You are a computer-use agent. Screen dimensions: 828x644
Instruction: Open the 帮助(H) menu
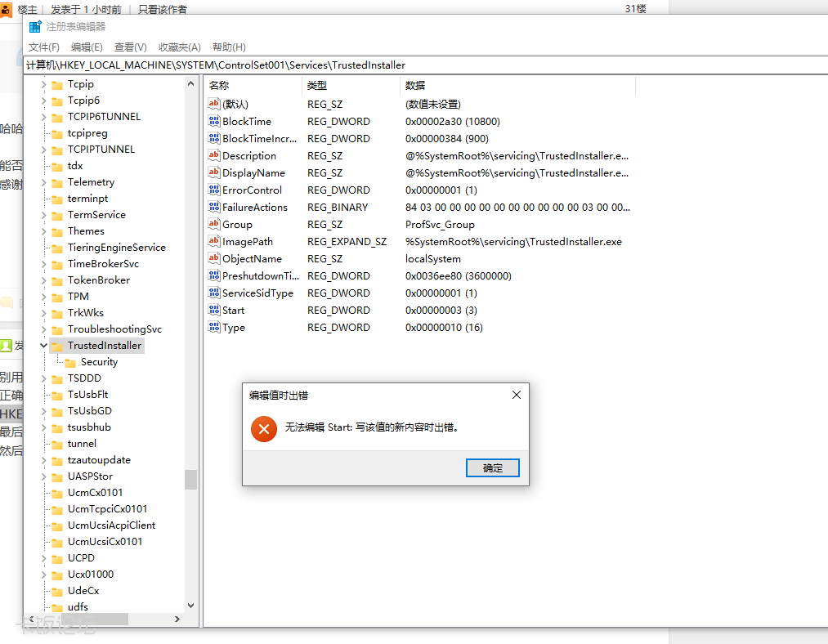229,47
